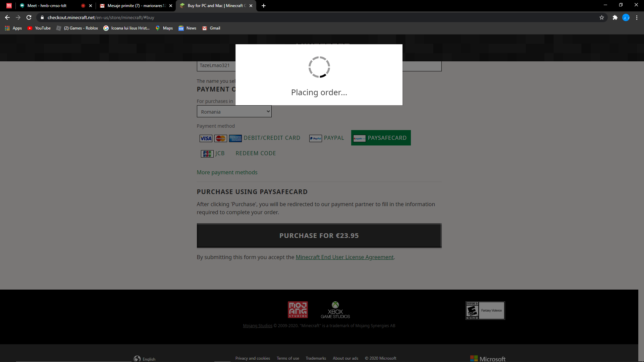Select the Paysafecard payment option
The image size is (644, 362).
point(381,138)
